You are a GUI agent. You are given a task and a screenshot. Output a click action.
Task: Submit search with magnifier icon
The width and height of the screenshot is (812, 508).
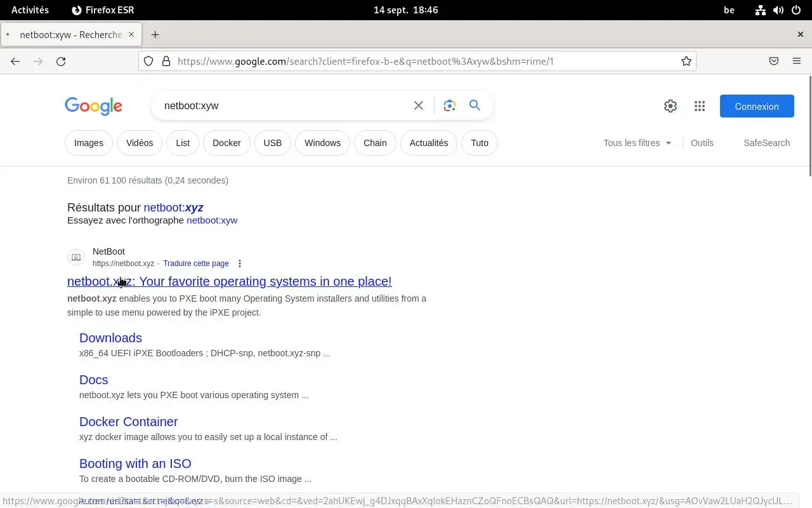click(475, 105)
